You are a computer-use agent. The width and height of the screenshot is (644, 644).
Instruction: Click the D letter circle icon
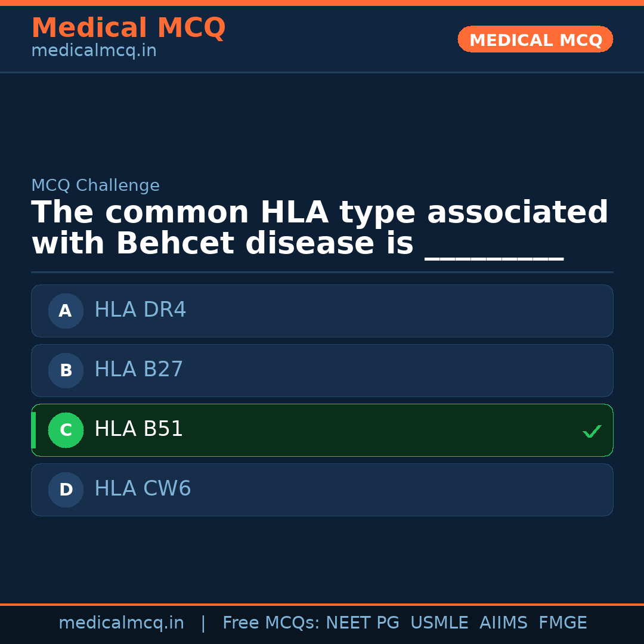[x=66, y=490]
